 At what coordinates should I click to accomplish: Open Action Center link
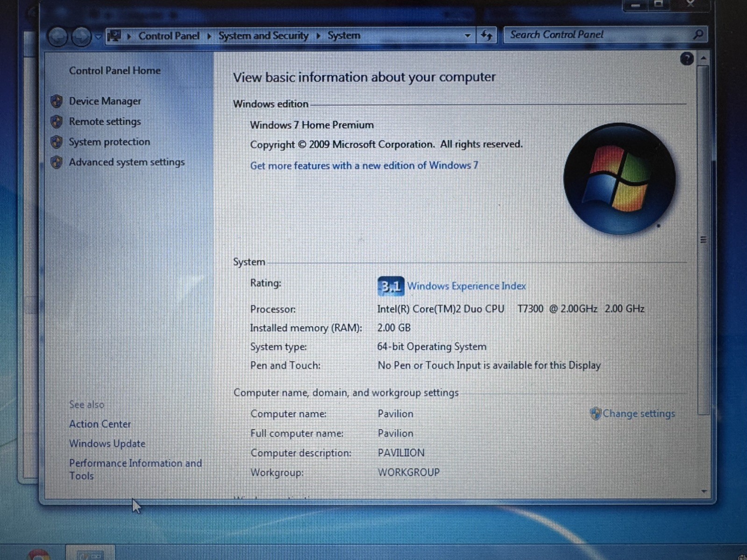(100, 424)
